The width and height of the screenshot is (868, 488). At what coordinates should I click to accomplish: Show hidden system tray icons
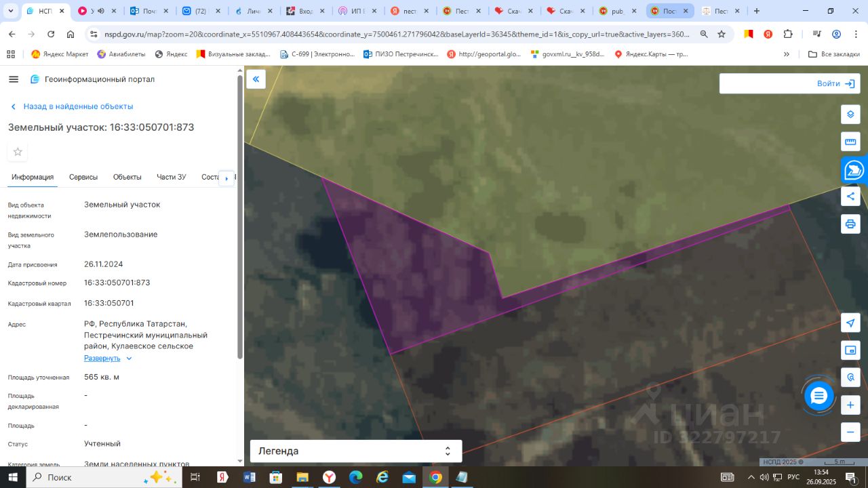point(751,477)
